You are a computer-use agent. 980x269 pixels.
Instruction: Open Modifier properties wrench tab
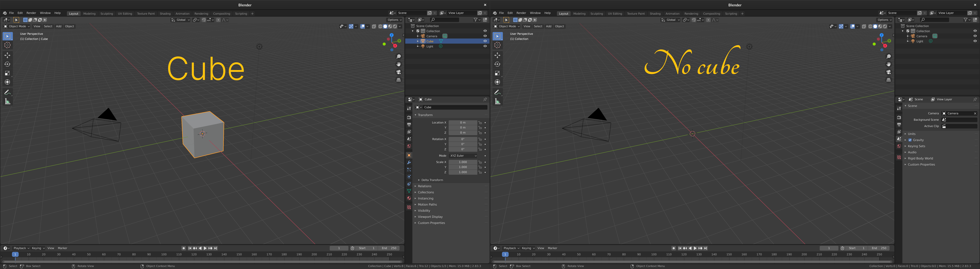click(409, 162)
